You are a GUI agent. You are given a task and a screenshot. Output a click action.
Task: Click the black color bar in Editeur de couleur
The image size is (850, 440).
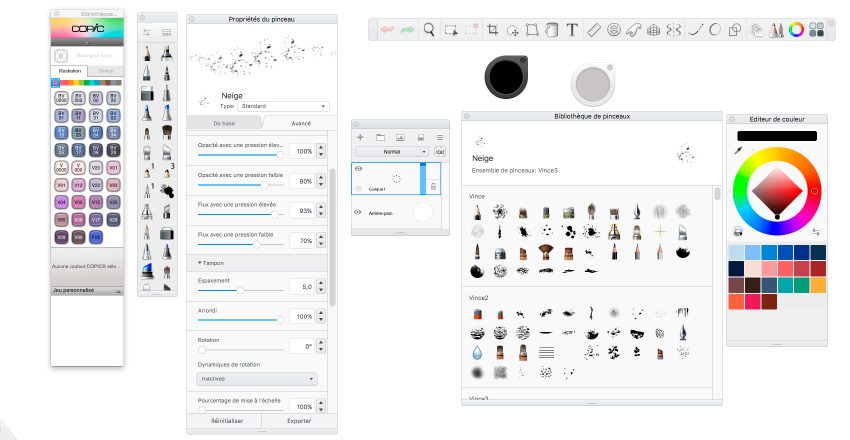click(x=776, y=136)
